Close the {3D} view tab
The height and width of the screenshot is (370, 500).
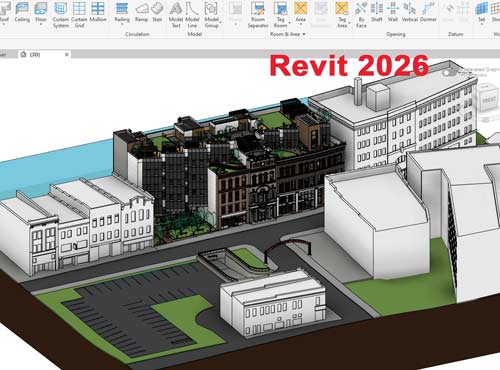point(67,54)
